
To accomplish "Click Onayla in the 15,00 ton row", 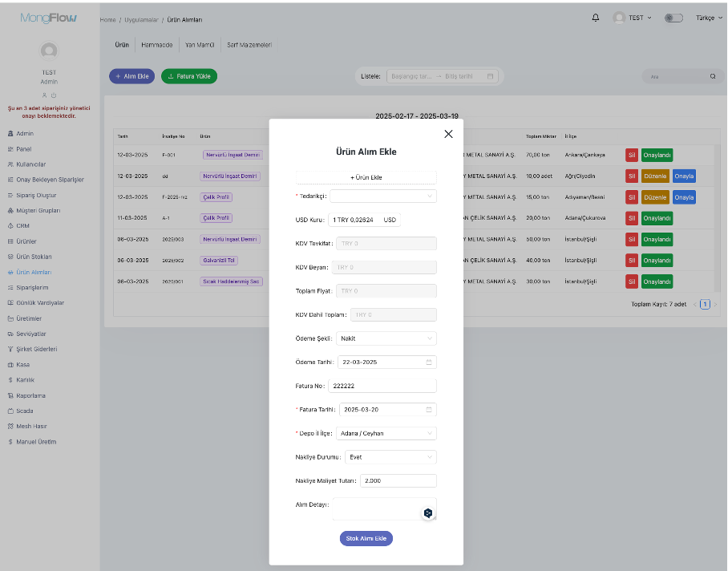I will [x=684, y=197].
